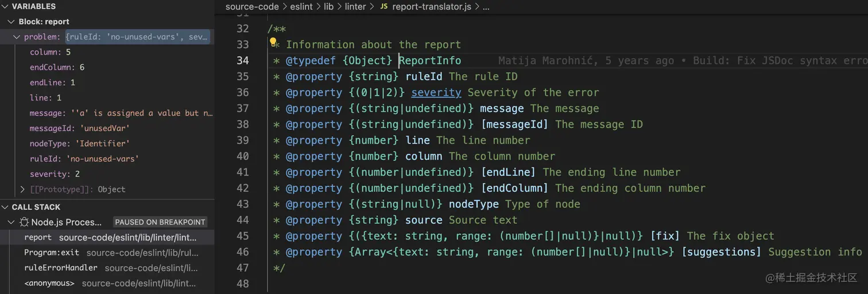Click the debug bug icon beside Node.js Process
The width and height of the screenshot is (868, 294).
tap(24, 222)
